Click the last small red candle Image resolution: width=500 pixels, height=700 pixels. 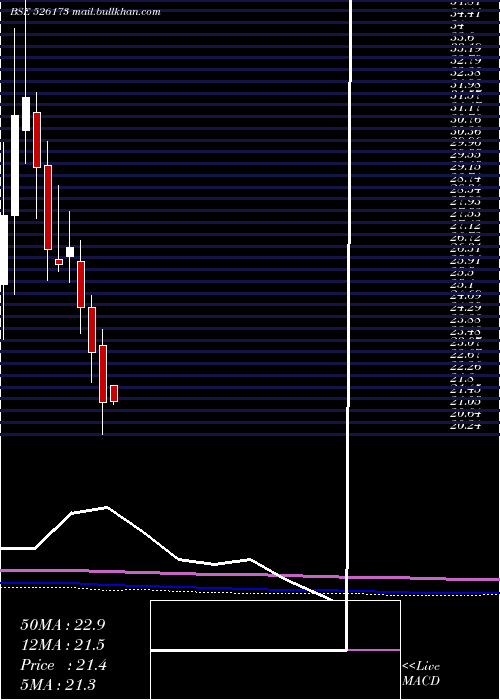point(114,393)
